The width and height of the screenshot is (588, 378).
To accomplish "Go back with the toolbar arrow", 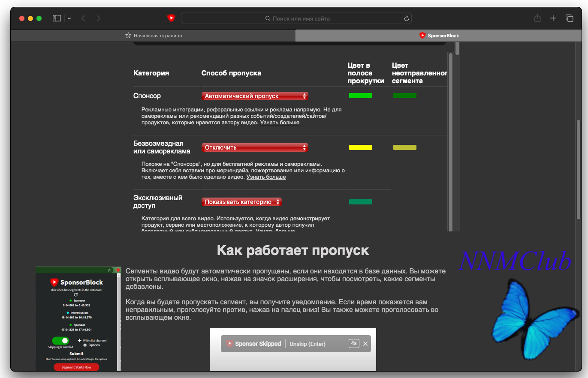I will point(83,18).
